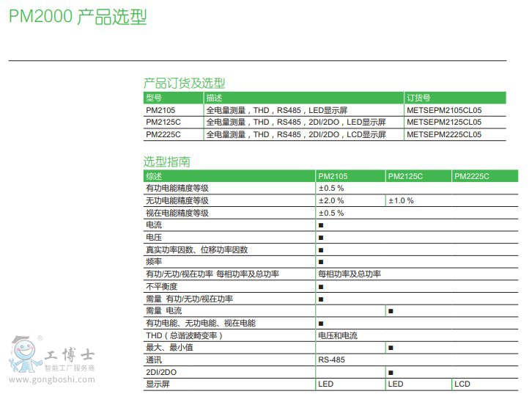This screenshot has height=394, width=532.
Task: Click the square marker in the 需量 电流 row
Action: click(x=391, y=311)
